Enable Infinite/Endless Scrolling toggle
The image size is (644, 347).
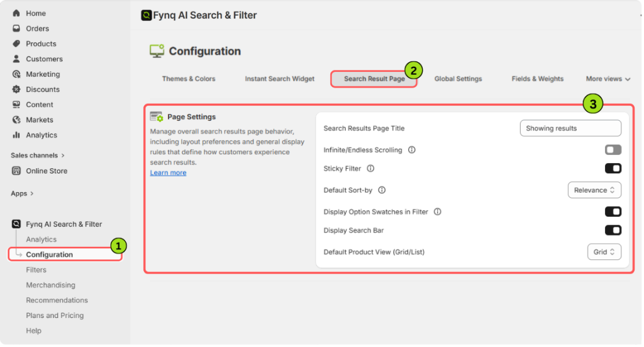coord(613,150)
